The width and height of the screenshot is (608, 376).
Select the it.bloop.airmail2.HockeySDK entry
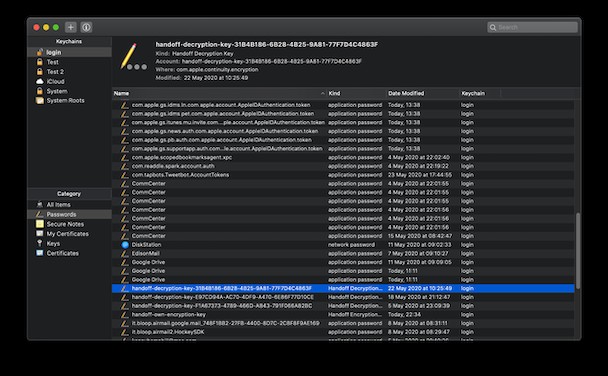pos(343,332)
